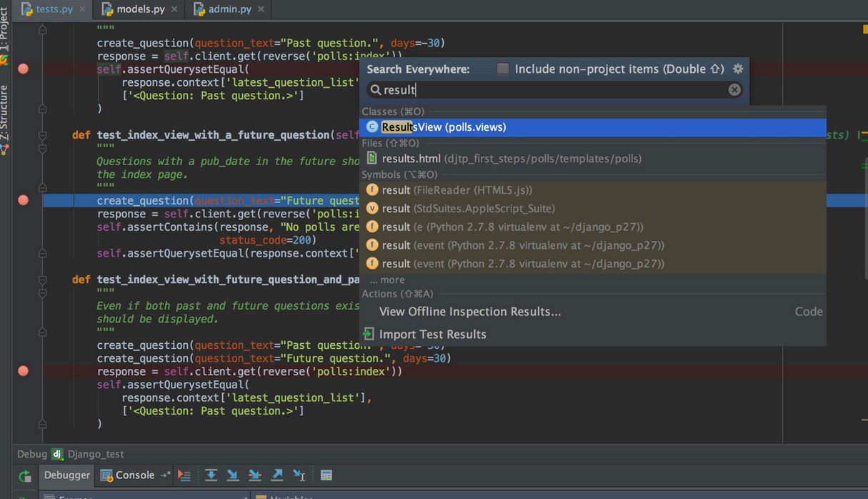Close the admin.py editor tab
868x499 pixels.
[x=261, y=9]
